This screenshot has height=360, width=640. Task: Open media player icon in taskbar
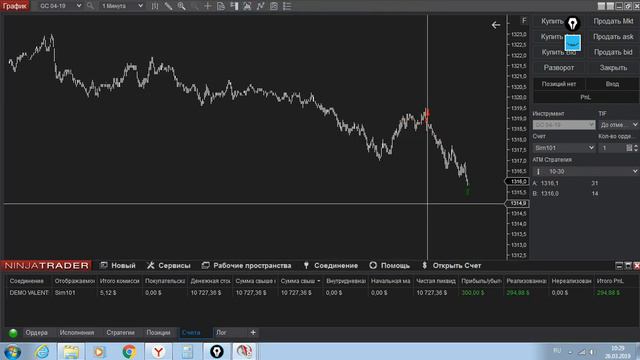(100, 351)
